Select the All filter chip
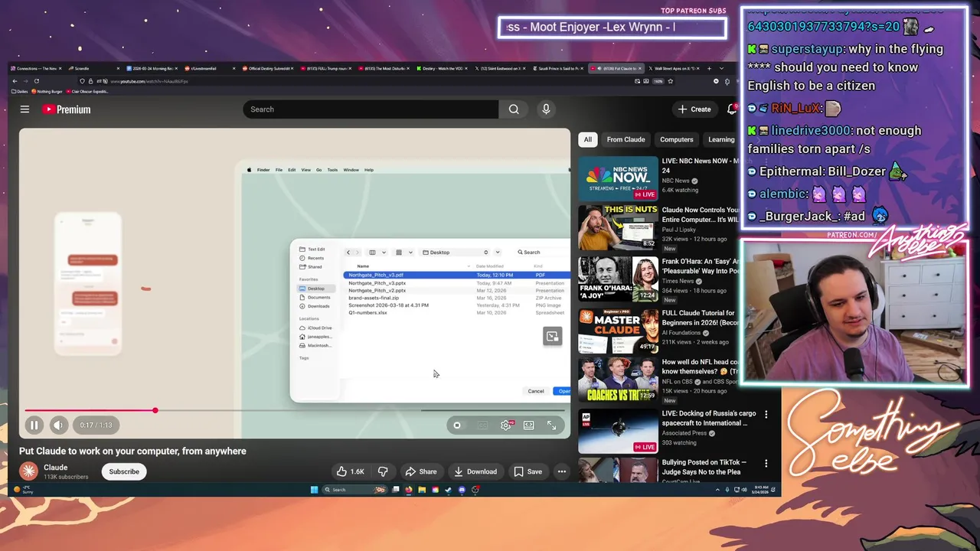Screen dimensions: 980x551 (x=587, y=139)
